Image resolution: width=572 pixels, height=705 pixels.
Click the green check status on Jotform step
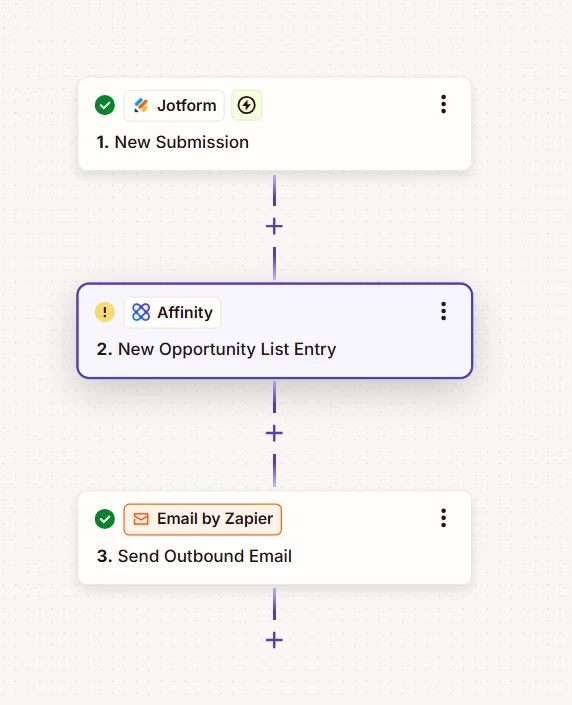[105, 105]
